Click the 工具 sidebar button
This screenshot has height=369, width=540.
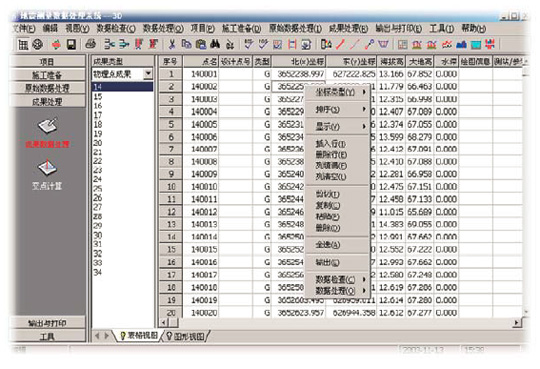pos(47,336)
